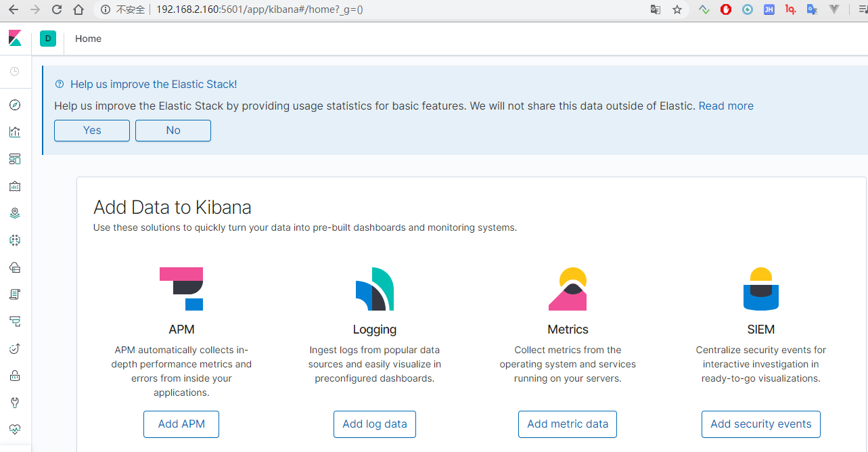Go forward in browser history
The image size is (868, 452).
click(x=35, y=10)
